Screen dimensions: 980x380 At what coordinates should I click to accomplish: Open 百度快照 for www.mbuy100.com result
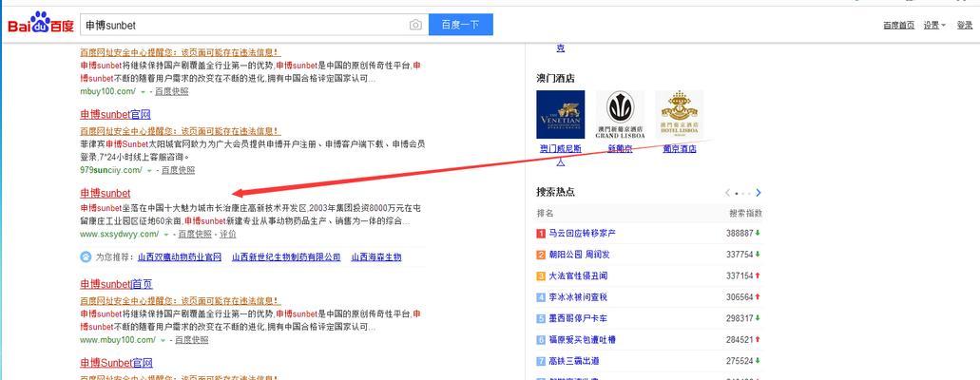(x=191, y=340)
